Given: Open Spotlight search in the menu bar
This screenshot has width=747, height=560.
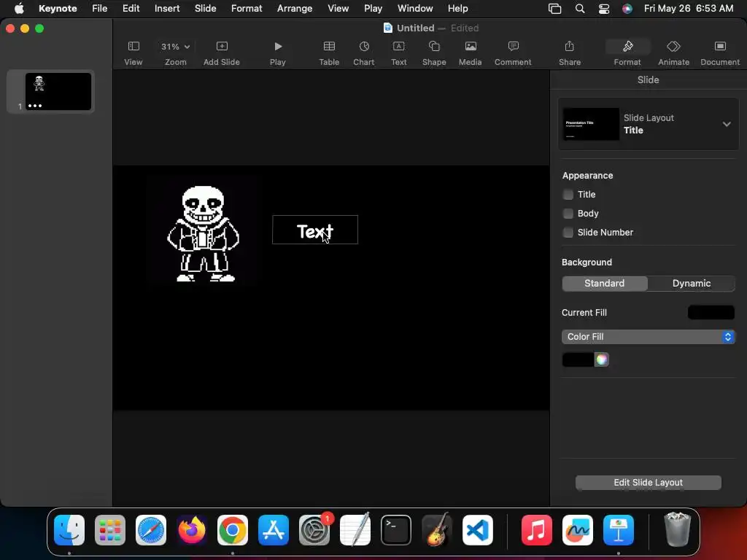Looking at the screenshot, I should tap(580, 9).
